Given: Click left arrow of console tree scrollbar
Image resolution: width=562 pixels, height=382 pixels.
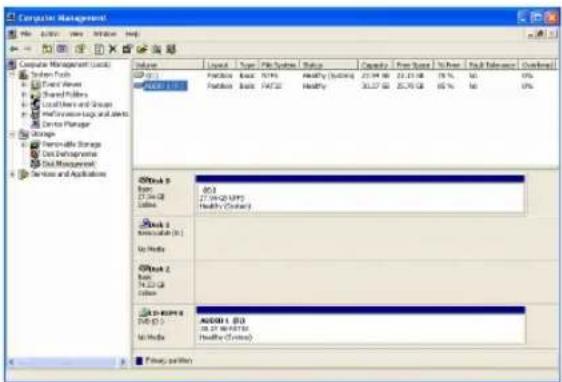Looking at the screenshot, I should pyautogui.click(x=12, y=362).
